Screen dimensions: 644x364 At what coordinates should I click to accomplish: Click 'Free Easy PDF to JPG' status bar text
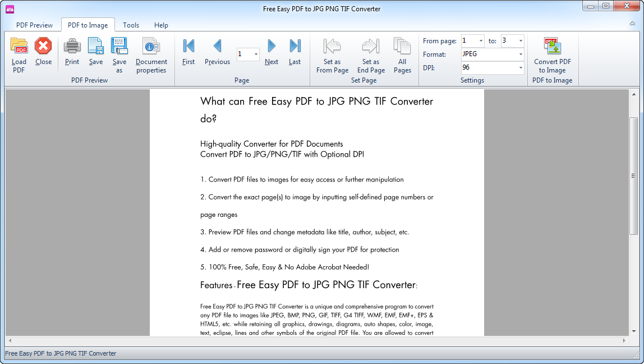(x=61, y=353)
